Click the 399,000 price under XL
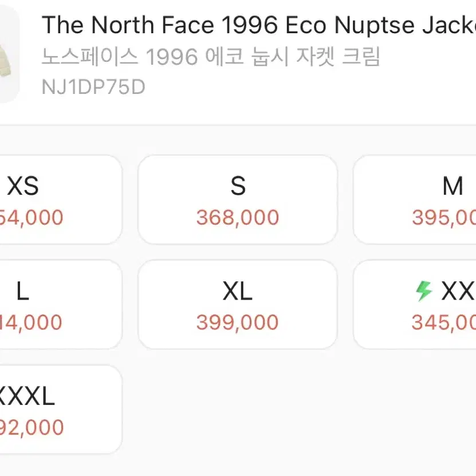 tap(237, 322)
